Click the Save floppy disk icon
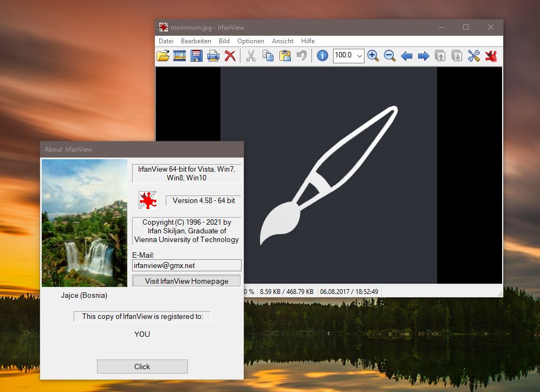 pyautogui.click(x=196, y=55)
